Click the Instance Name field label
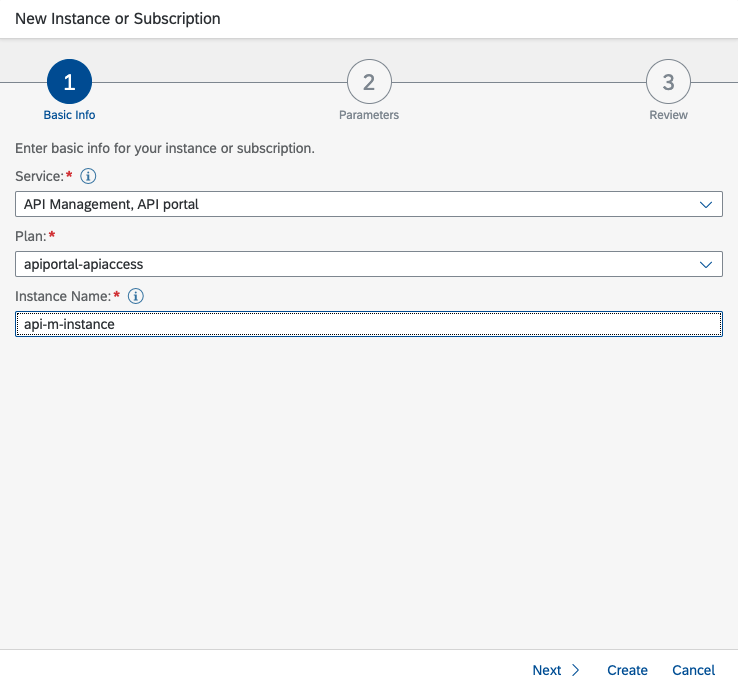This screenshot has height=687, width=738. (x=62, y=296)
